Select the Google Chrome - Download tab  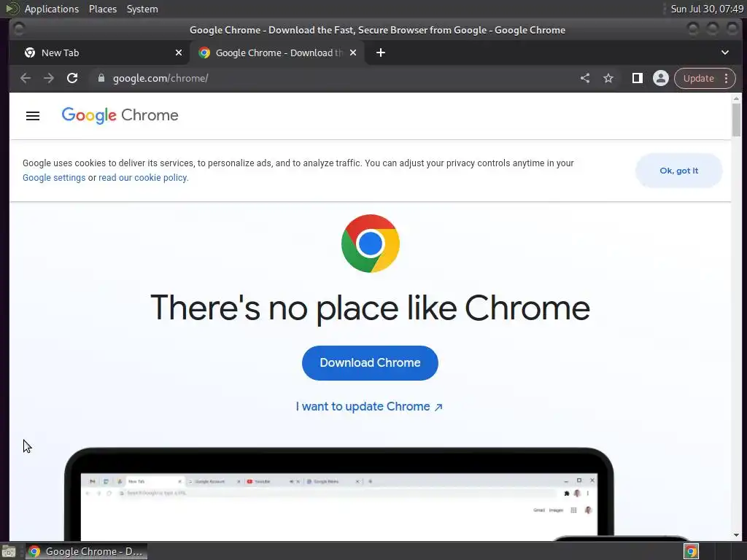[276, 52]
